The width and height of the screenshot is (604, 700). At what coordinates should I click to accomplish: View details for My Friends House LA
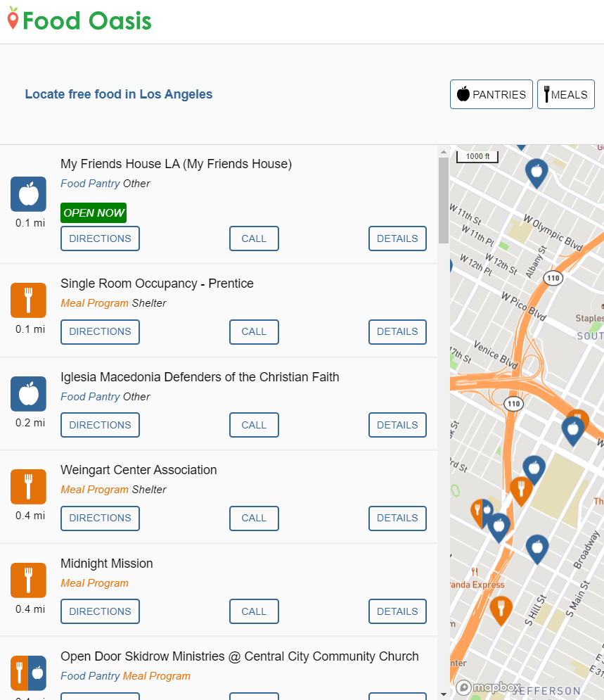(x=397, y=238)
